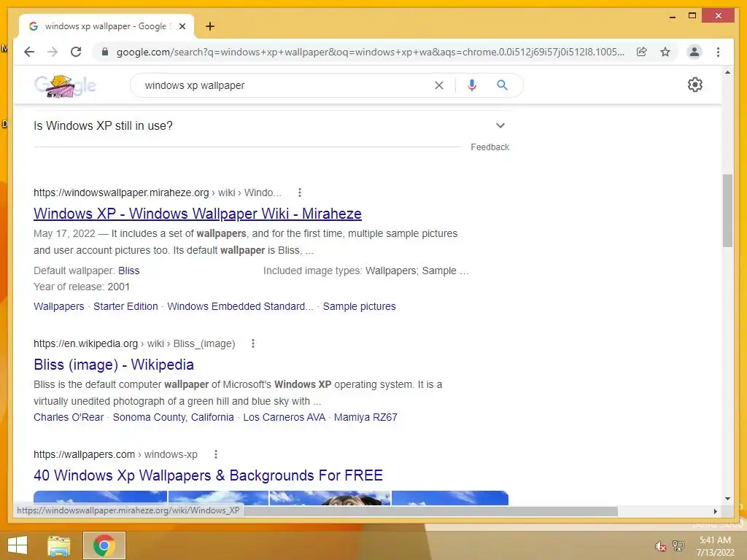
Task: Open the taskbar clock and date
Action: (715, 546)
